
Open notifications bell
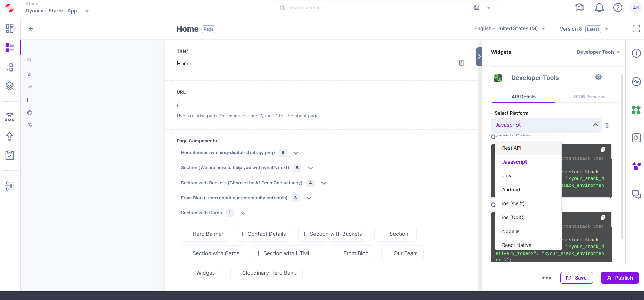point(600,8)
